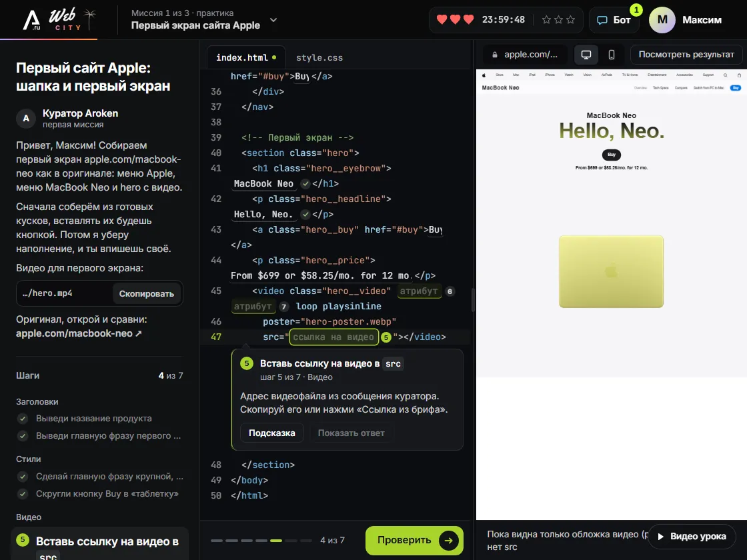Screen dimensions: 747x560
Task: Click the third rating star
Action: tap(571, 19)
